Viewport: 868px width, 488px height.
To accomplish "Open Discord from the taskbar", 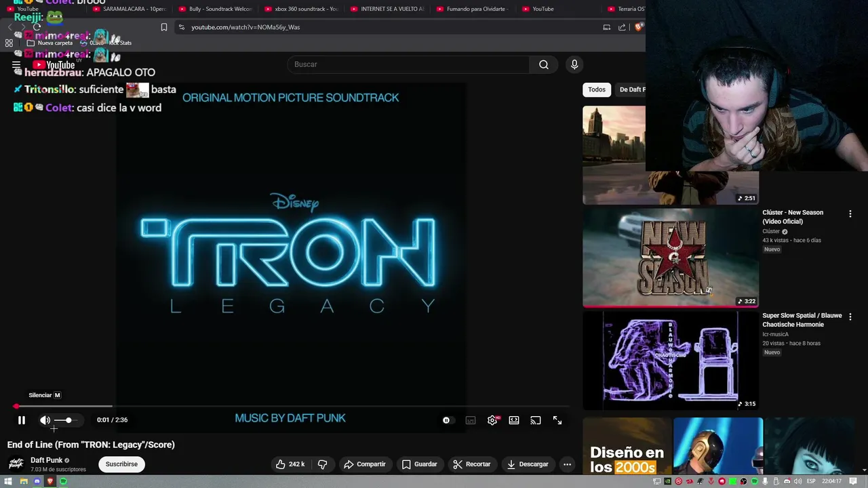I will (x=37, y=481).
